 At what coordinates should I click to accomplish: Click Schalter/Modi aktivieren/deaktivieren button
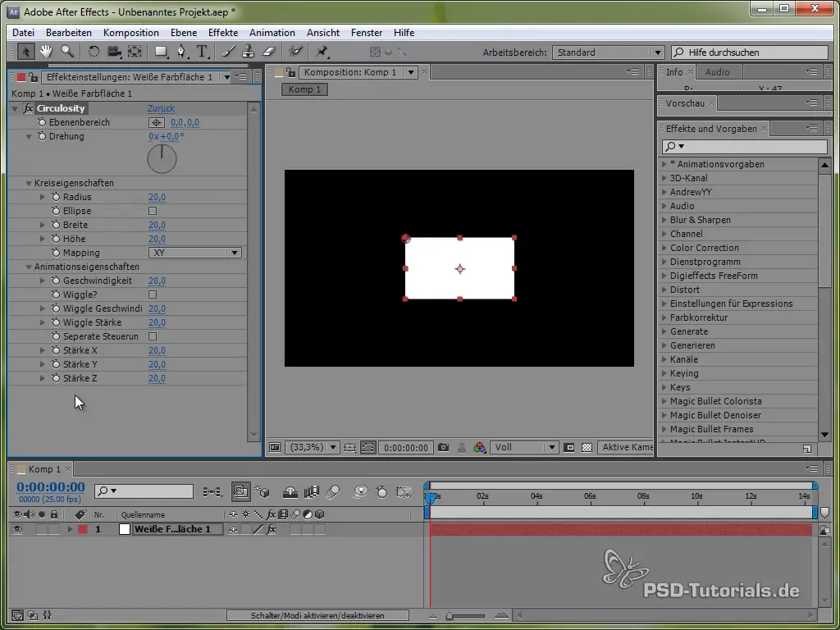317,615
